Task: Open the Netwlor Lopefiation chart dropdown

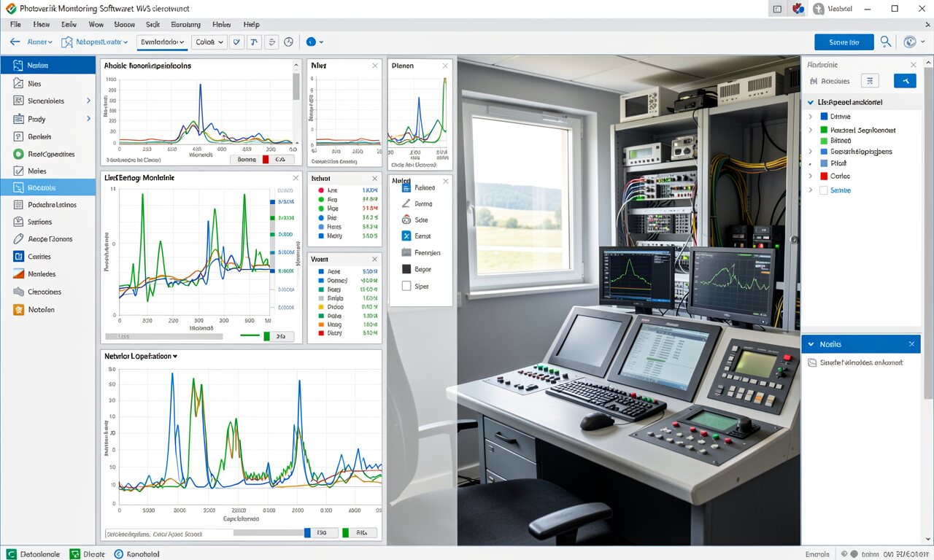Action: tap(175, 357)
